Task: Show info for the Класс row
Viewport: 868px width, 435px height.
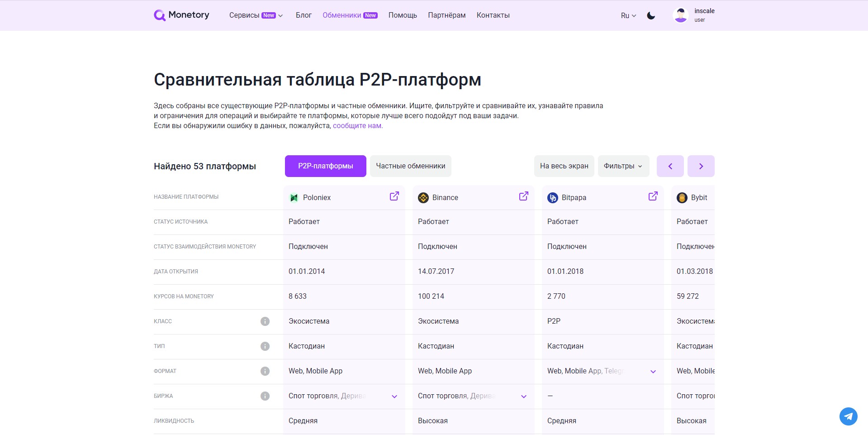Action: [265, 321]
